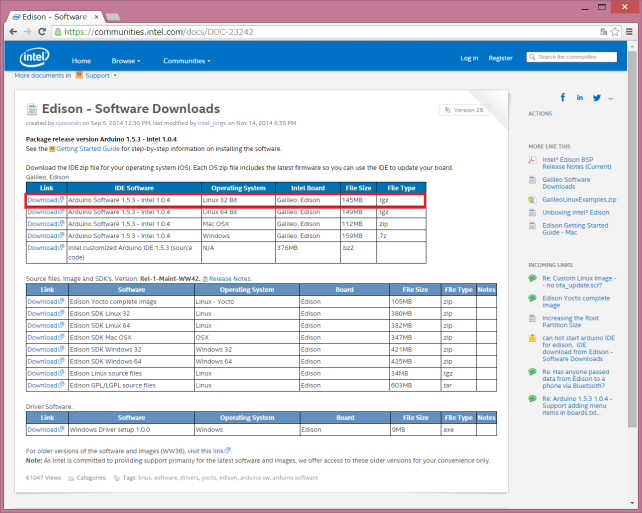Go to Home in navigation bar
642x513 pixels.
point(81,60)
